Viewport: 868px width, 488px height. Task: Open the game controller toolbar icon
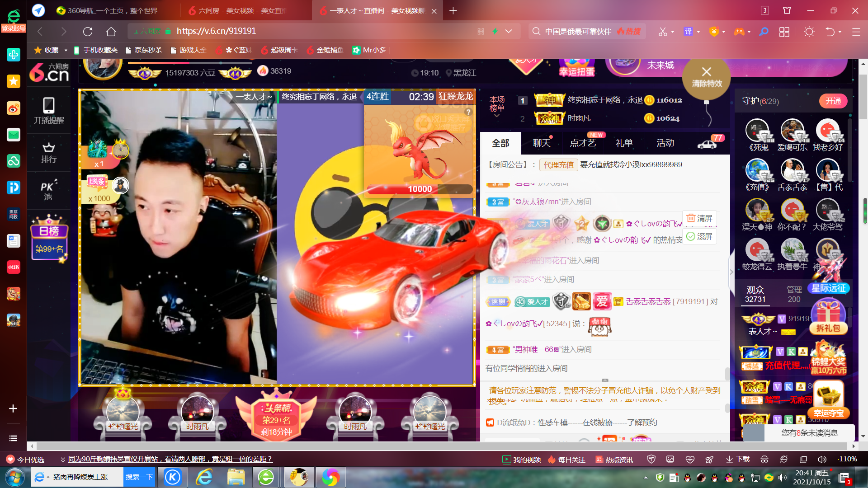(739, 32)
